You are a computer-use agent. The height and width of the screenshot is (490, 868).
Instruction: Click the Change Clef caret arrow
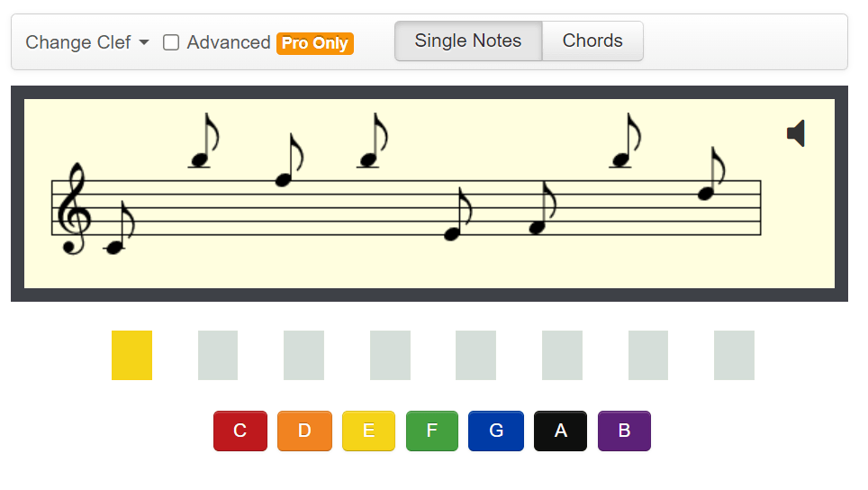pos(144,42)
